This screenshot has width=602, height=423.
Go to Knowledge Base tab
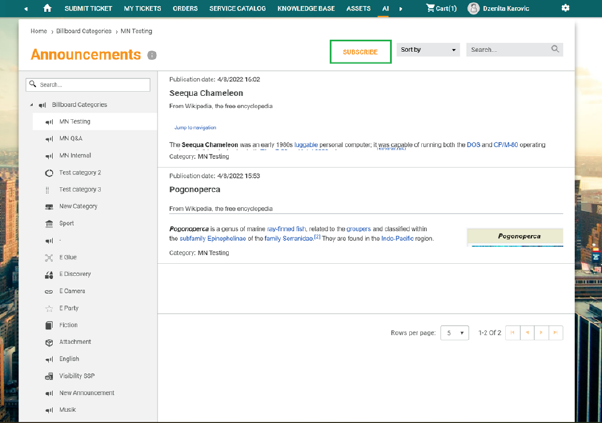[x=305, y=8]
